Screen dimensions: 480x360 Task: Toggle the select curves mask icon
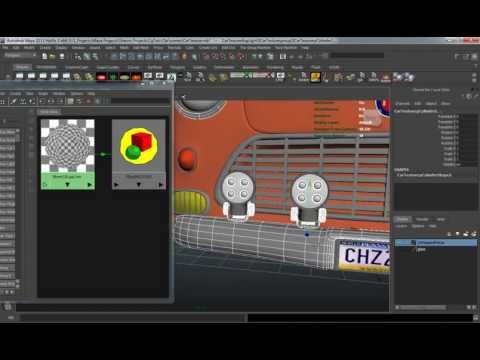(131, 56)
